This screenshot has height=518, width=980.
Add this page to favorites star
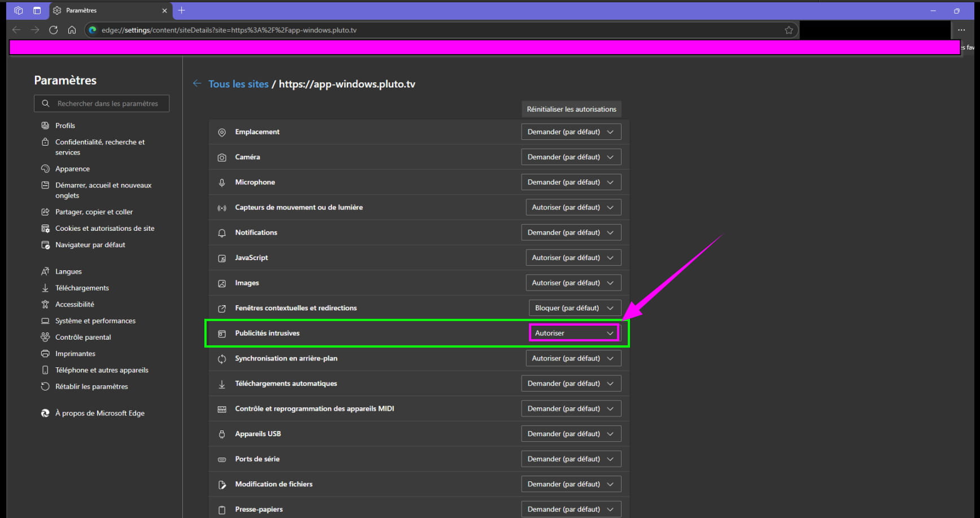click(789, 30)
